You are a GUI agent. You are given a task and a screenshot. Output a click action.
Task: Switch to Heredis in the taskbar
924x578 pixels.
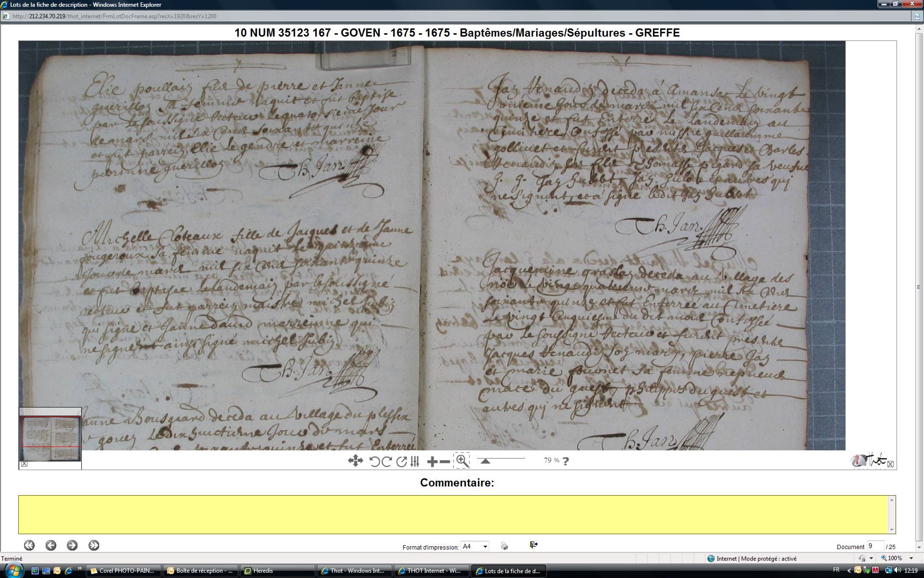[277, 571]
